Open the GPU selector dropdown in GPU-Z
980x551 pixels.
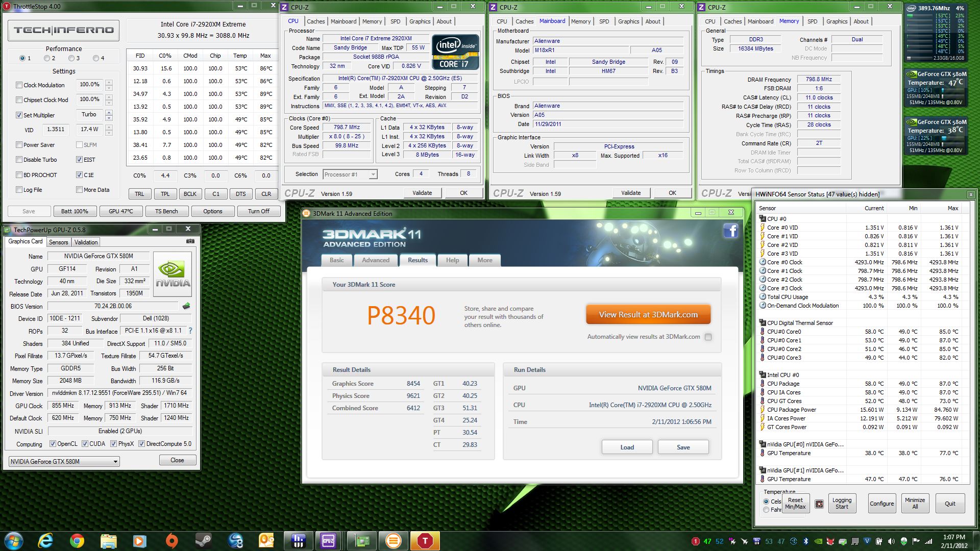click(x=64, y=461)
